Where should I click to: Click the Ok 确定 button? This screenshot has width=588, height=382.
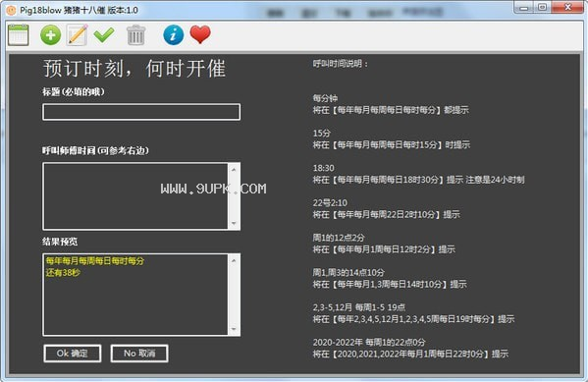point(73,354)
